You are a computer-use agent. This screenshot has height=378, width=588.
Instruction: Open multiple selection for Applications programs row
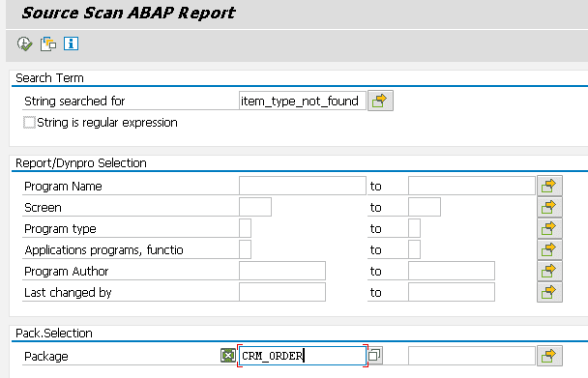point(549,249)
